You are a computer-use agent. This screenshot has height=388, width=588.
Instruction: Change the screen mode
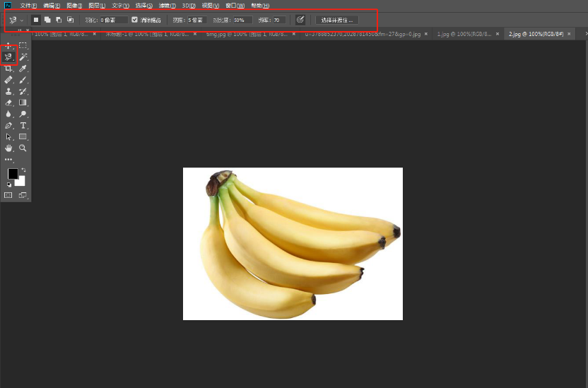(23, 195)
